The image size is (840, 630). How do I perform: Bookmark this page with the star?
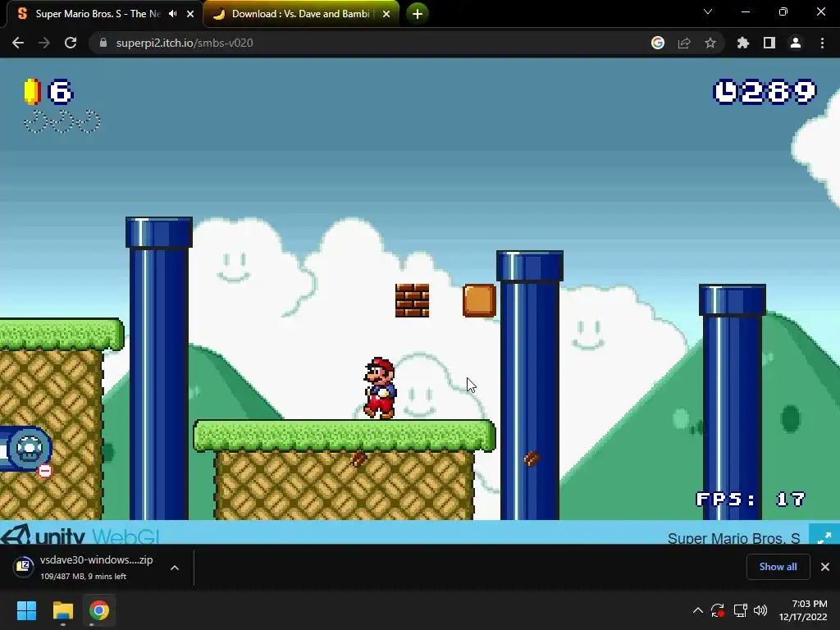[710, 43]
